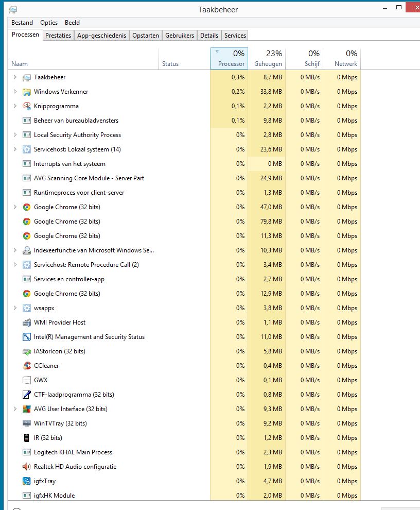Sort by the Naam column header
Image resolution: width=420 pixels, height=510 pixels.
(83, 59)
